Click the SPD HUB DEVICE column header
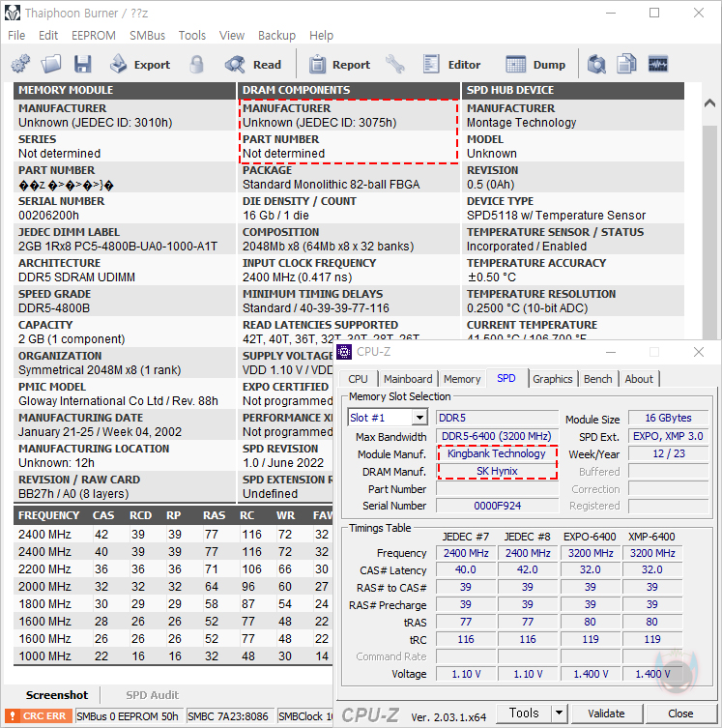The width and height of the screenshot is (722, 728). pyautogui.click(x=573, y=90)
